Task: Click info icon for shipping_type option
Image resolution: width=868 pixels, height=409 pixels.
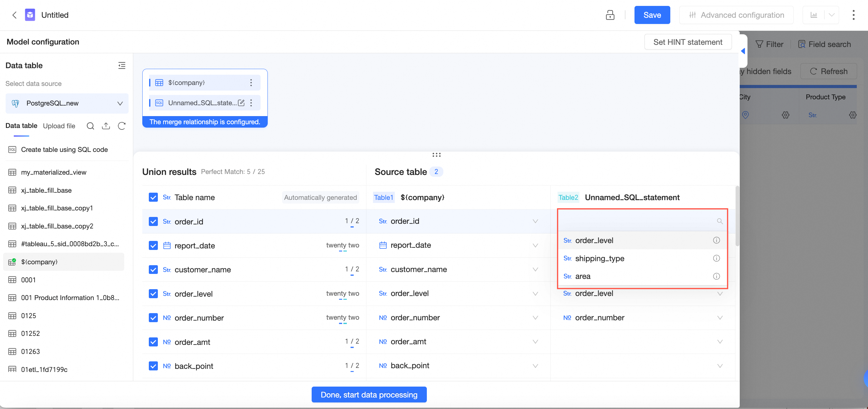Action: [716, 258]
